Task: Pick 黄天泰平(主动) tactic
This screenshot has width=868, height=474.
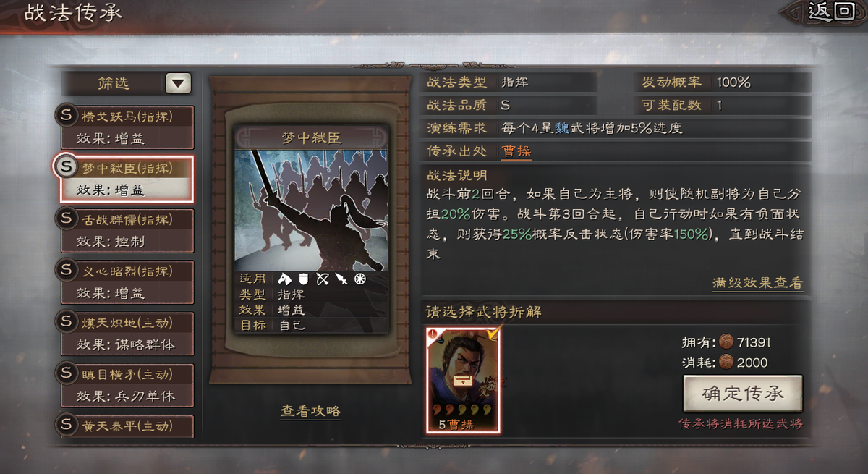Action: [x=127, y=426]
